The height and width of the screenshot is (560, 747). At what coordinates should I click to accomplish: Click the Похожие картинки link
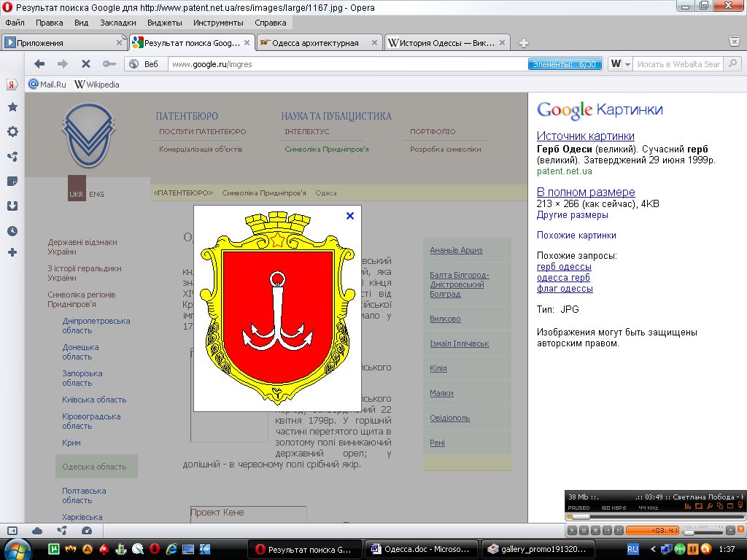click(x=576, y=236)
